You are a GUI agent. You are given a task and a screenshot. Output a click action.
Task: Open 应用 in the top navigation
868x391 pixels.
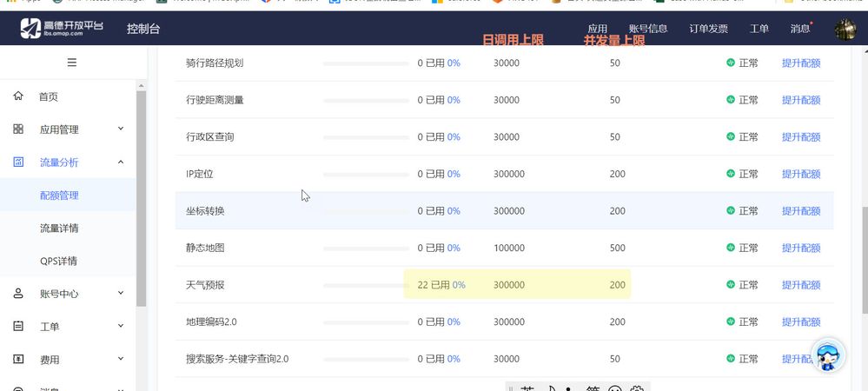(x=597, y=29)
